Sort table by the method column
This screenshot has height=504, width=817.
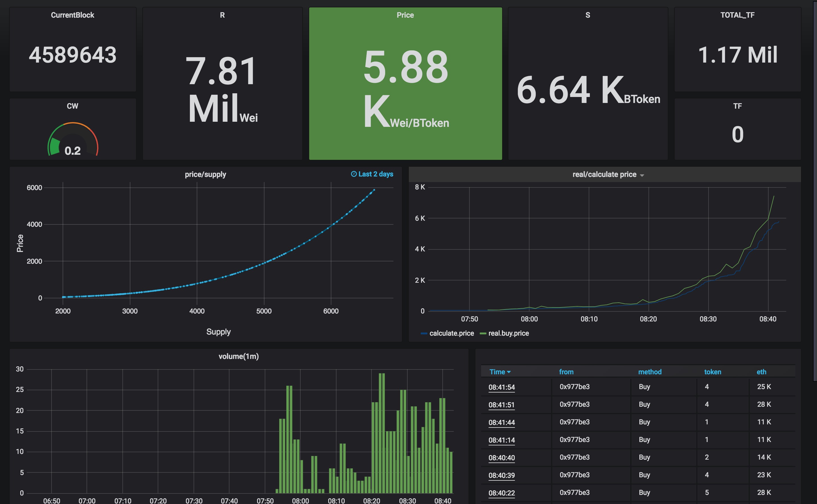(650, 372)
